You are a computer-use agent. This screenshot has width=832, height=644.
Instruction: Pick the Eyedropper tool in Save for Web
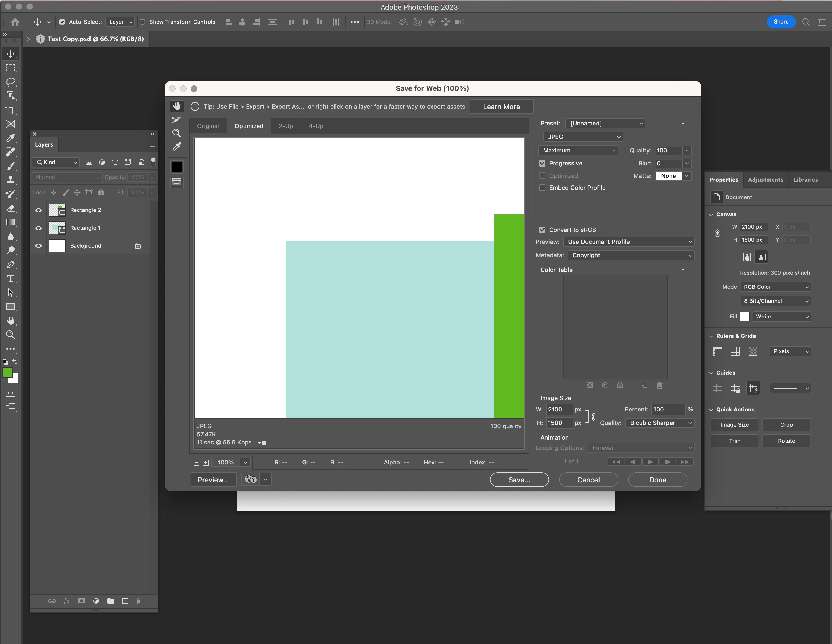pos(177,147)
